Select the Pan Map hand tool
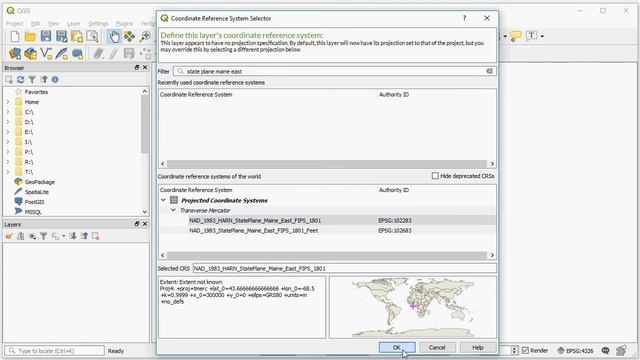Viewport: 640px width, 360px height. (114, 36)
